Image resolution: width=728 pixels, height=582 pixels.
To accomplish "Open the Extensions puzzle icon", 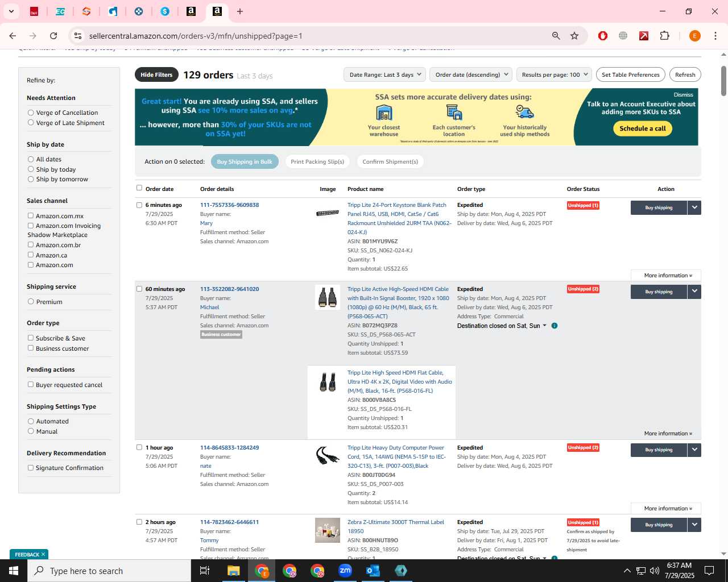I will pos(664,36).
